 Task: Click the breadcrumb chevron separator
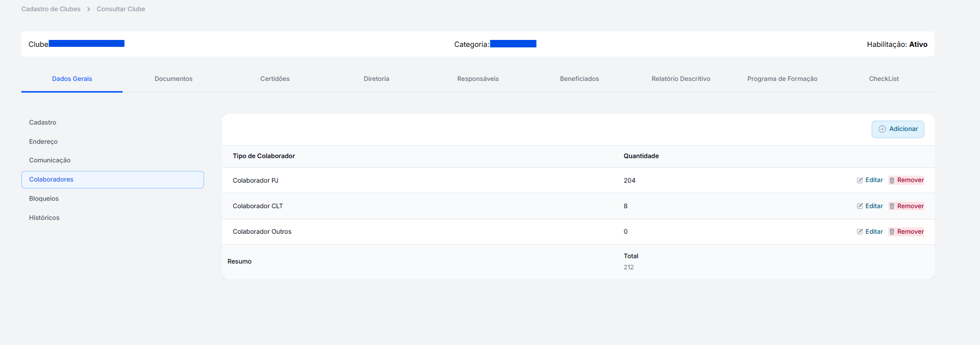pos(88,10)
